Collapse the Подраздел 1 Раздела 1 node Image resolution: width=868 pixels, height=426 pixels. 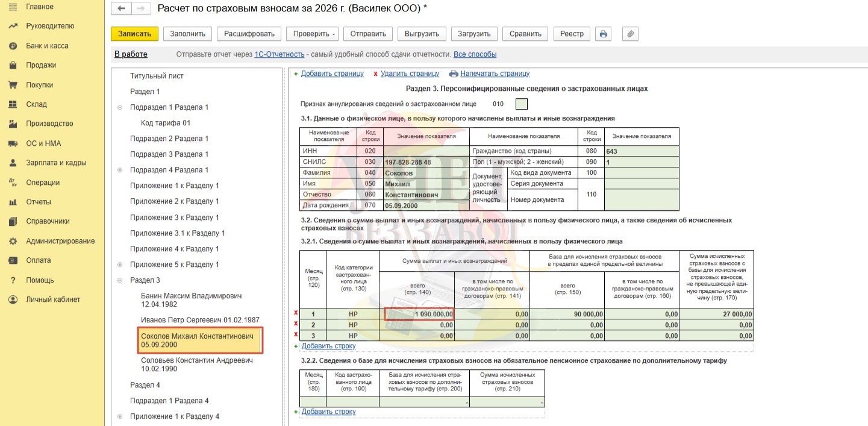(x=119, y=107)
